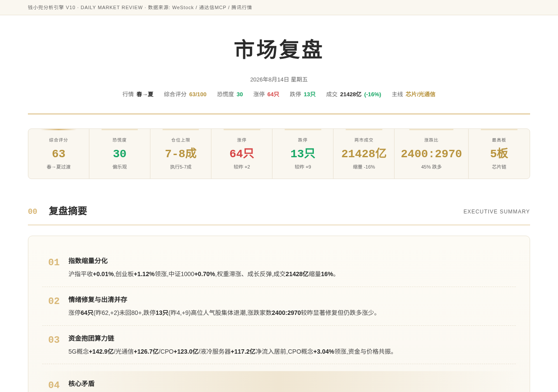The width and height of the screenshot is (558, 392).
Task: Click the 涨停 64只 stat card
Action: [x=242, y=154]
